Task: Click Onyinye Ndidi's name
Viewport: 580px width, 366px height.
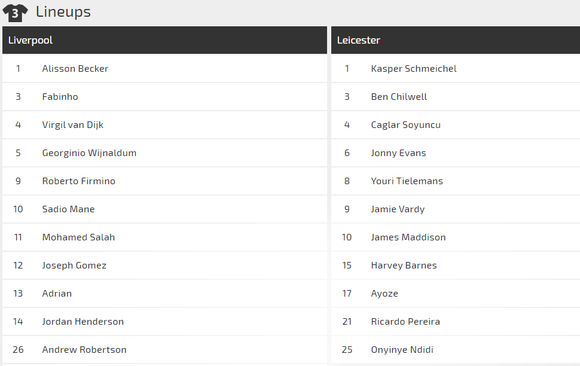Action: pyautogui.click(x=402, y=350)
